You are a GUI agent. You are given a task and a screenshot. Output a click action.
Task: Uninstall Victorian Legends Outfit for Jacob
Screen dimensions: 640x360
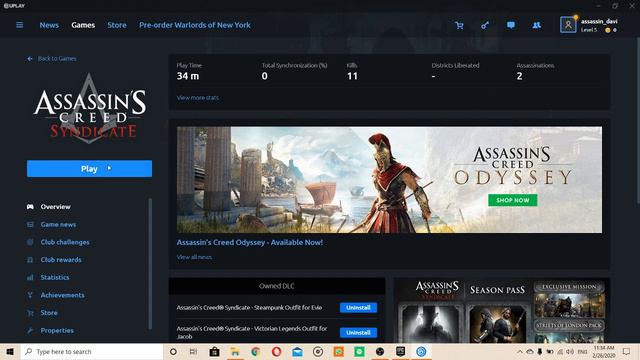click(x=358, y=333)
